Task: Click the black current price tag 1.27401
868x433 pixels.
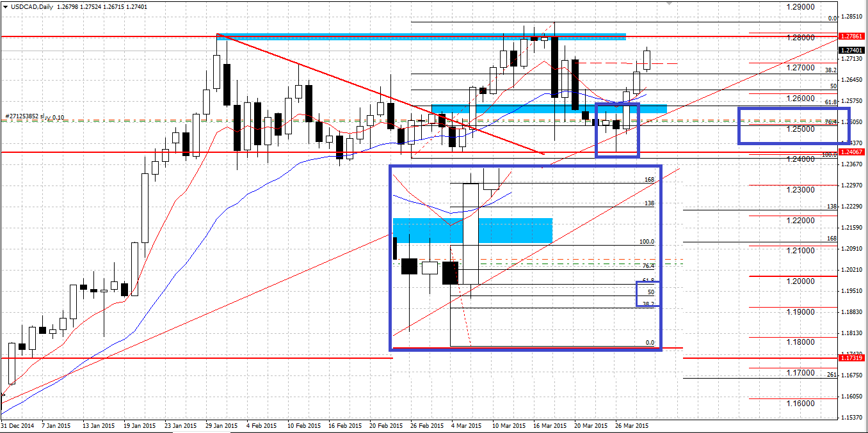Action: pos(852,50)
